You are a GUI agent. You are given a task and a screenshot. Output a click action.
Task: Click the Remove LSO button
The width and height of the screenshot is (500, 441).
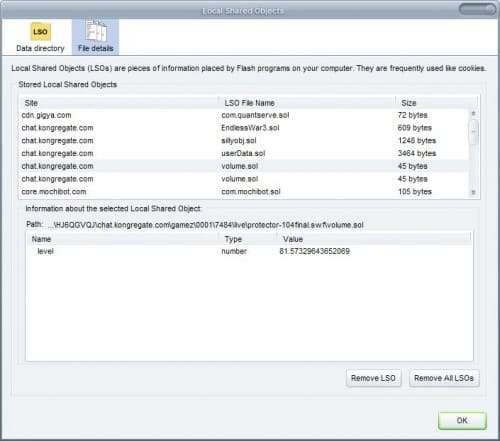pos(373,378)
